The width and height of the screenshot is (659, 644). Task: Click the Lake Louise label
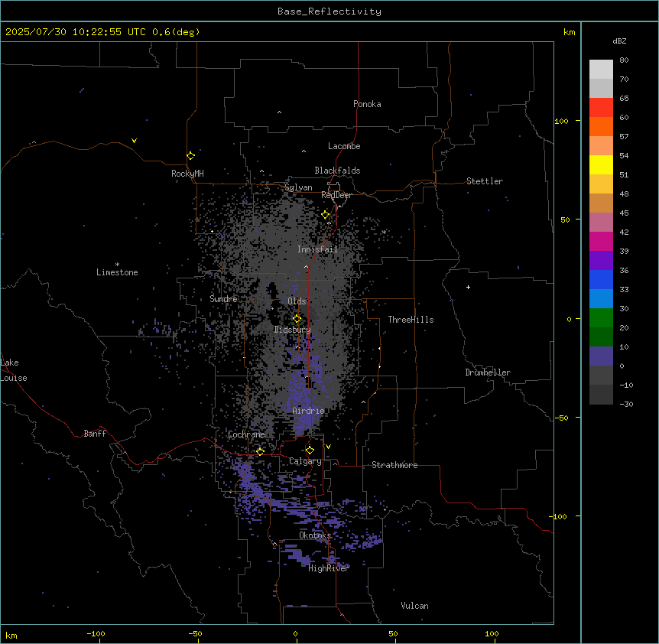click(x=14, y=370)
